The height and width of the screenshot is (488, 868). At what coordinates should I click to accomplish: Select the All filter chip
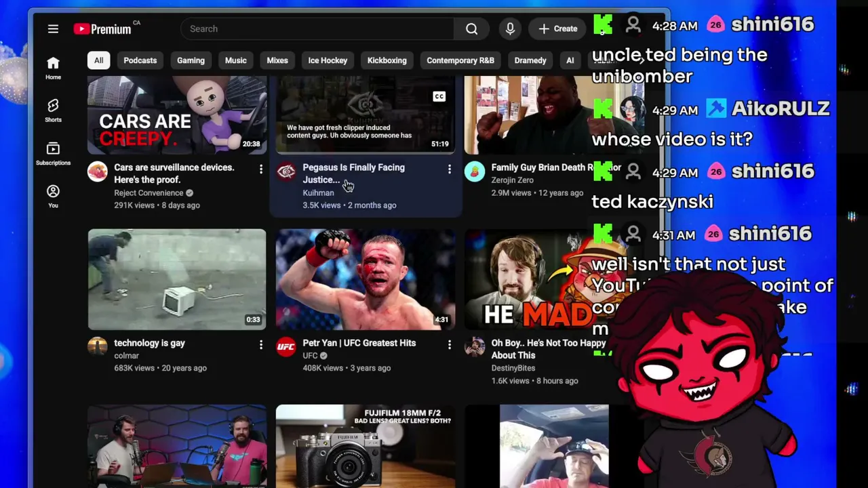(x=98, y=60)
